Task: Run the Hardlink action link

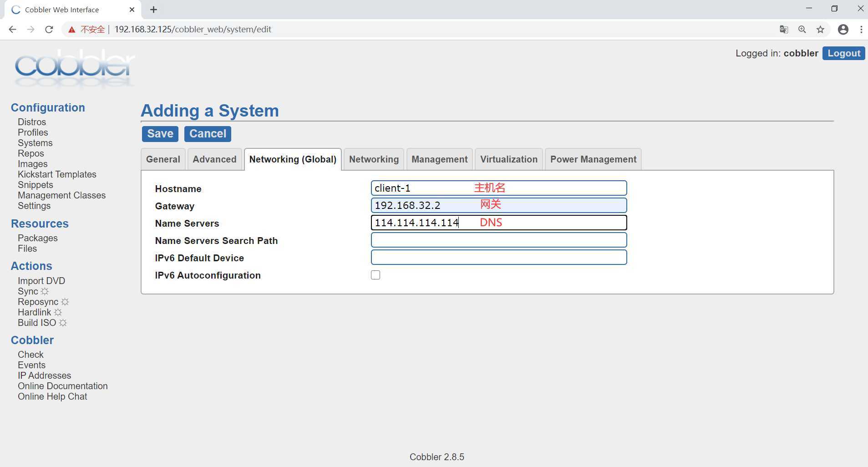Action: pos(35,312)
